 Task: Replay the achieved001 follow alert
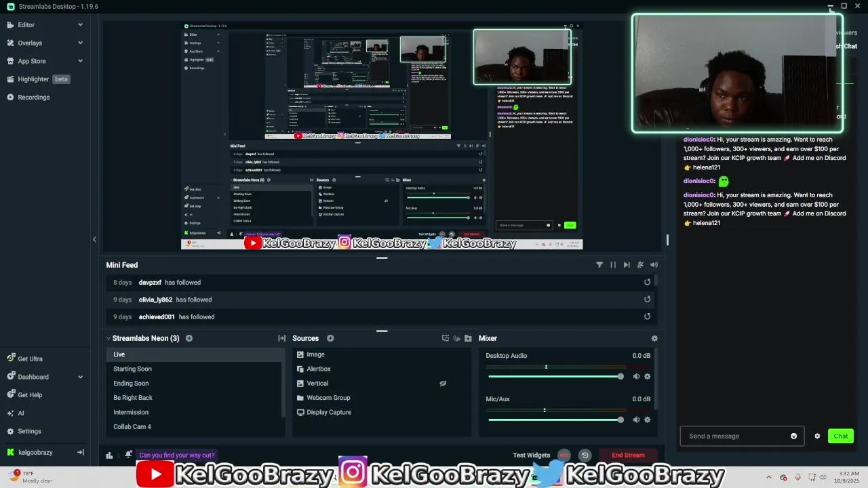pyautogui.click(x=647, y=317)
